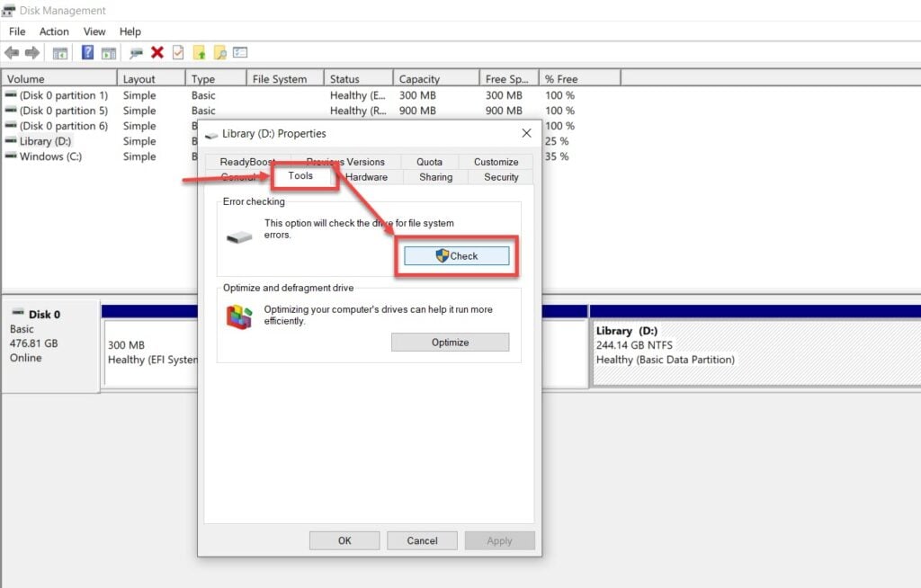Viewport: 921px width, 588px height.
Task: Click the Optimize button
Action: [450, 343]
